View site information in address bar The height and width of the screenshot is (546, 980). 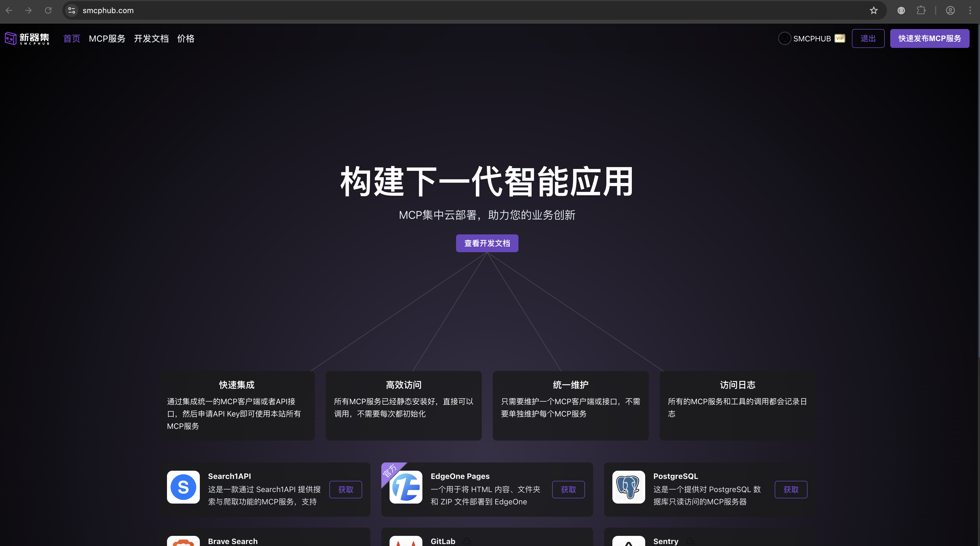pos(71,11)
